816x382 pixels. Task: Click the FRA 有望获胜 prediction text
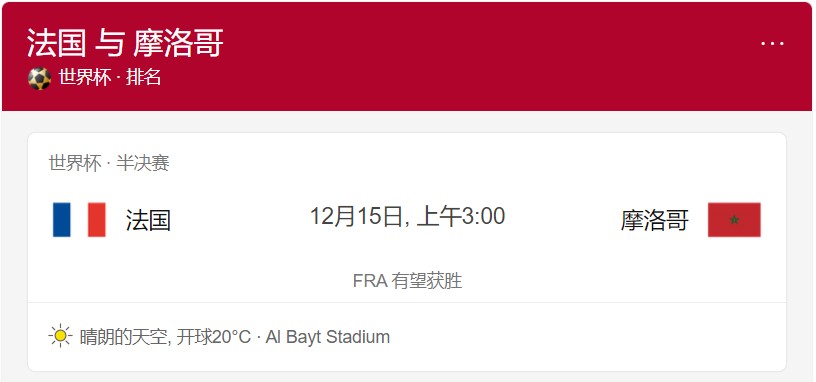(x=407, y=281)
